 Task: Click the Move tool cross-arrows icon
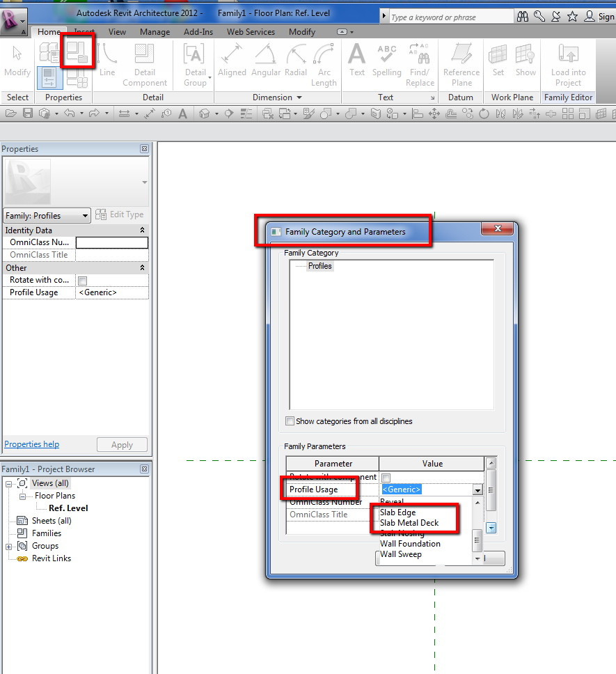(x=434, y=114)
